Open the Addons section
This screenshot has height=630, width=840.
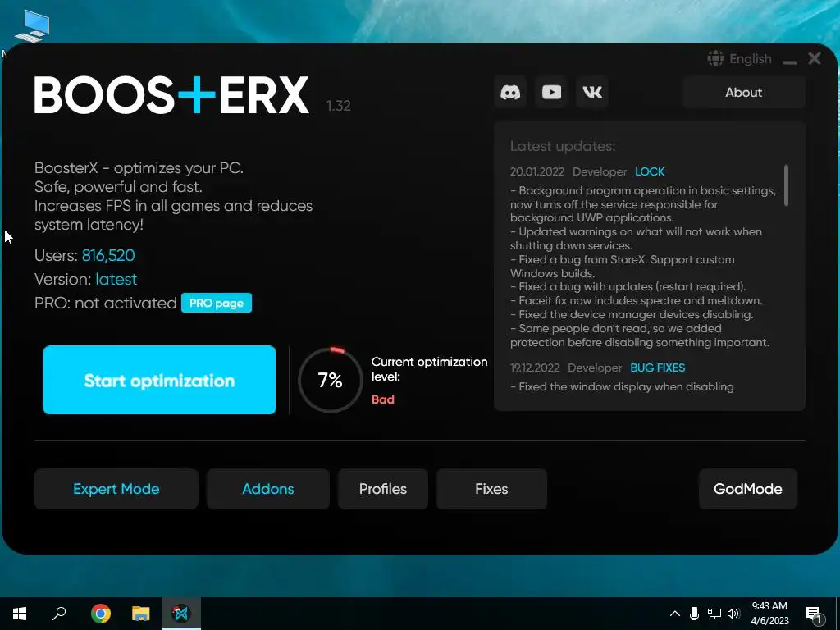click(268, 489)
